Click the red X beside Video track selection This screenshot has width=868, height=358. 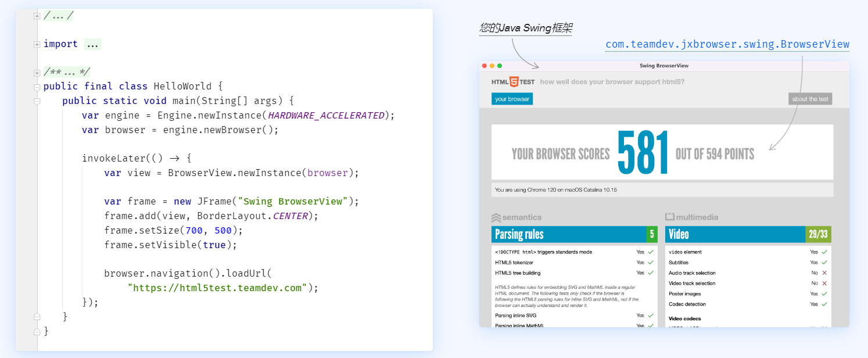(824, 284)
